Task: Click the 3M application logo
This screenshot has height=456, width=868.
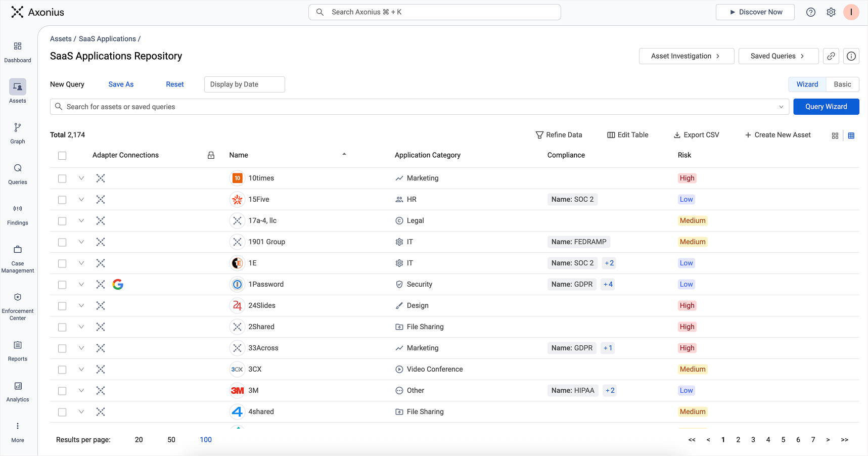Action: coord(237,390)
